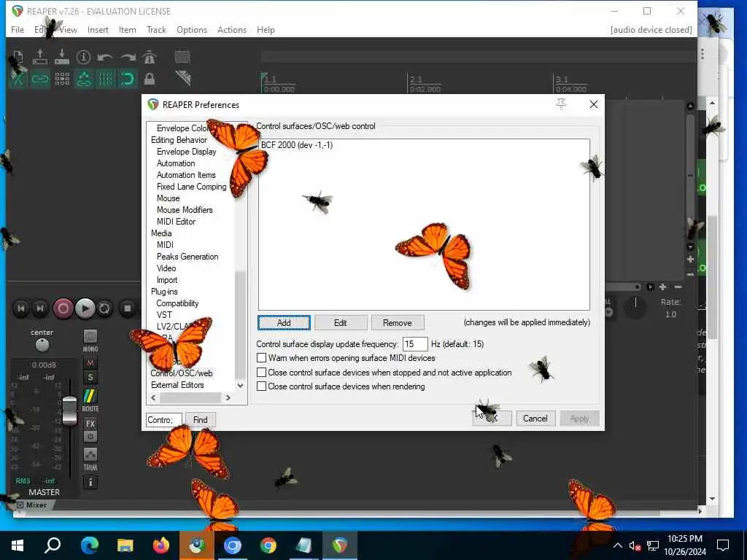This screenshot has width=747, height=560.
Task: Open the Track menu
Action: [156, 29]
